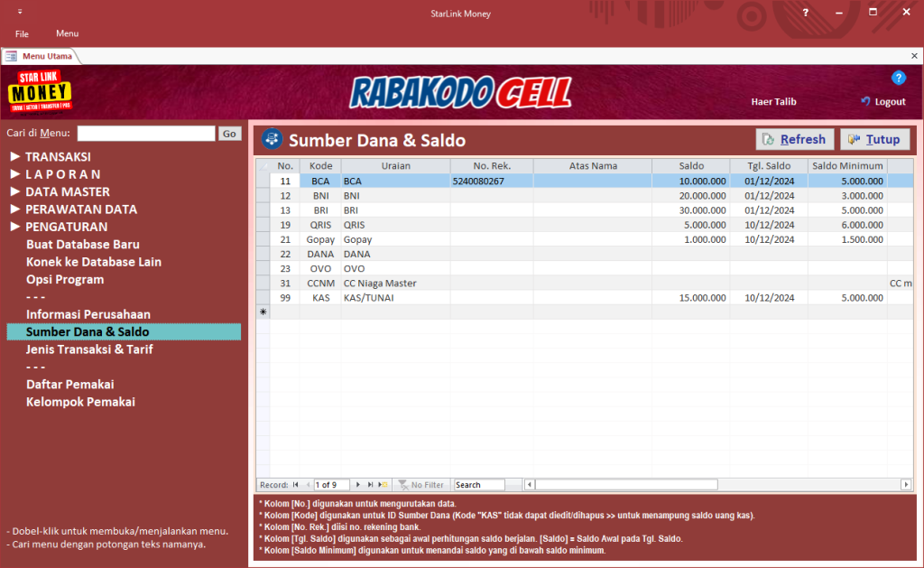924x568 pixels.
Task: Select new record row asterisk selector
Action: coord(263,312)
